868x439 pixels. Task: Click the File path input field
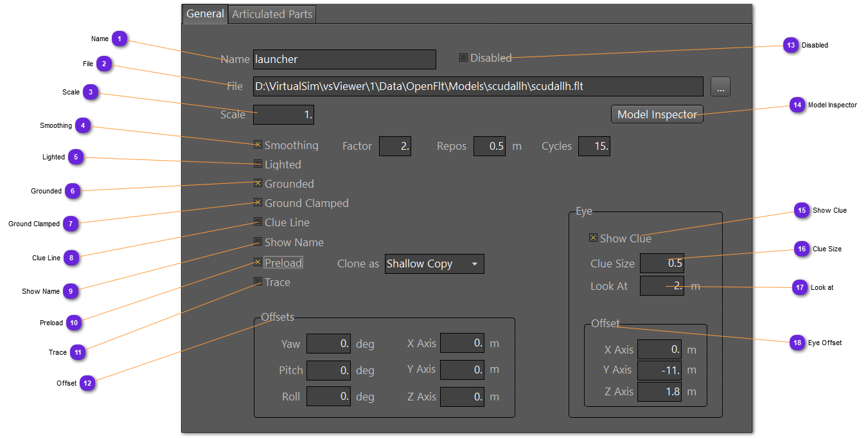[x=478, y=87]
